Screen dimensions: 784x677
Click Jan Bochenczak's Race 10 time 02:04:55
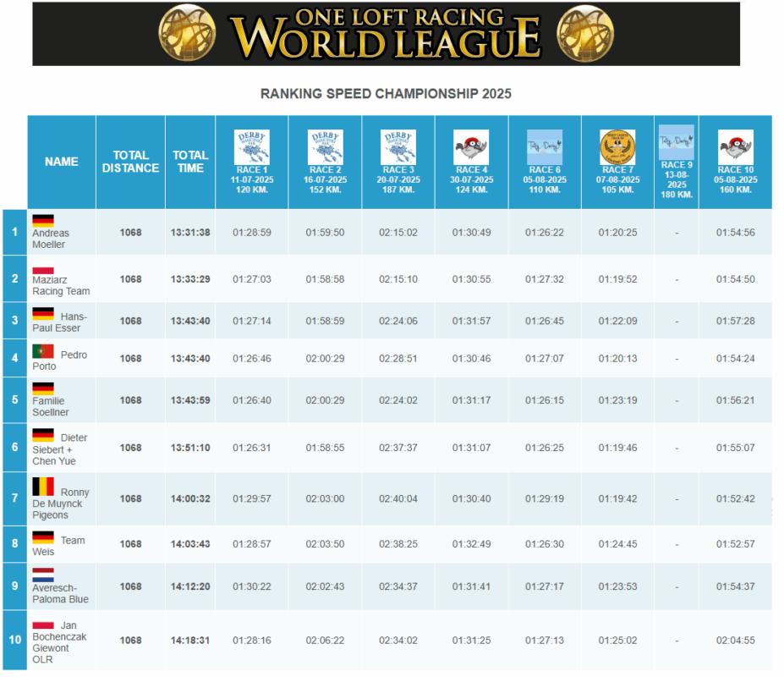click(x=736, y=641)
